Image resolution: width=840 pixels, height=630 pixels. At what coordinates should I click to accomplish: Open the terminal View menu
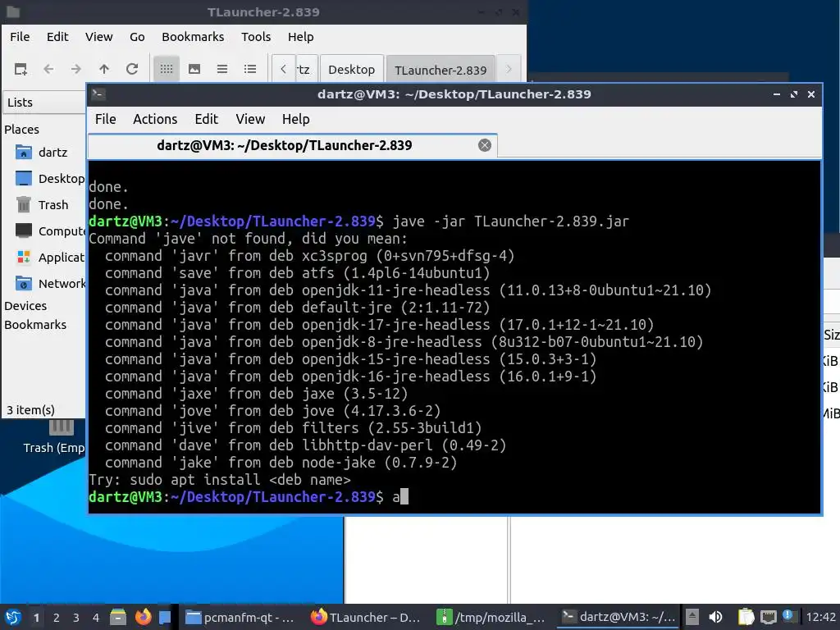[250, 119]
